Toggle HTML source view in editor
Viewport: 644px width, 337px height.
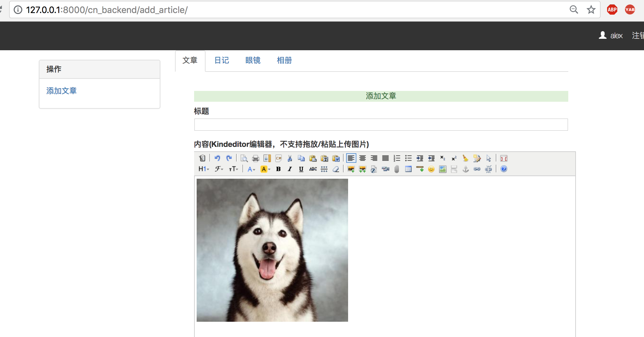click(x=202, y=158)
